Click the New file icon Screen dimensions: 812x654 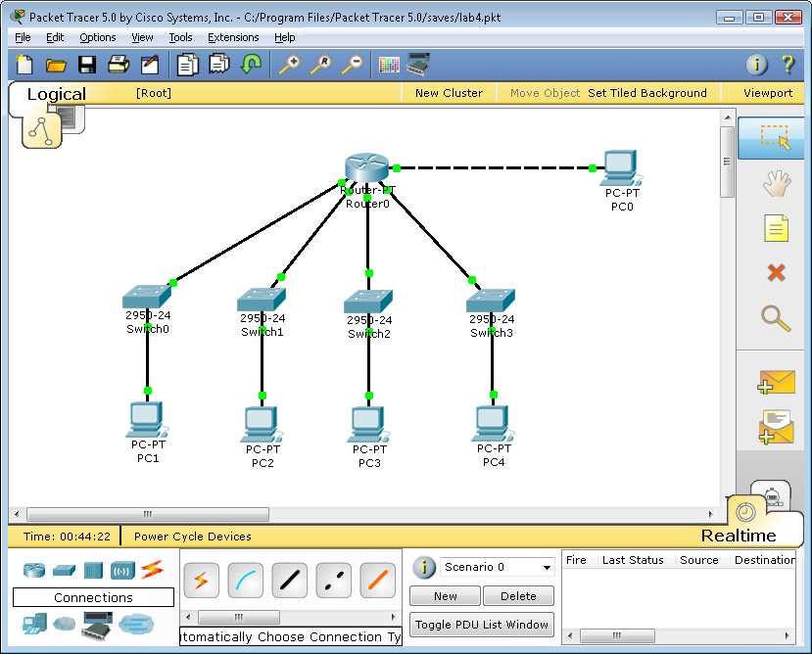(x=24, y=65)
